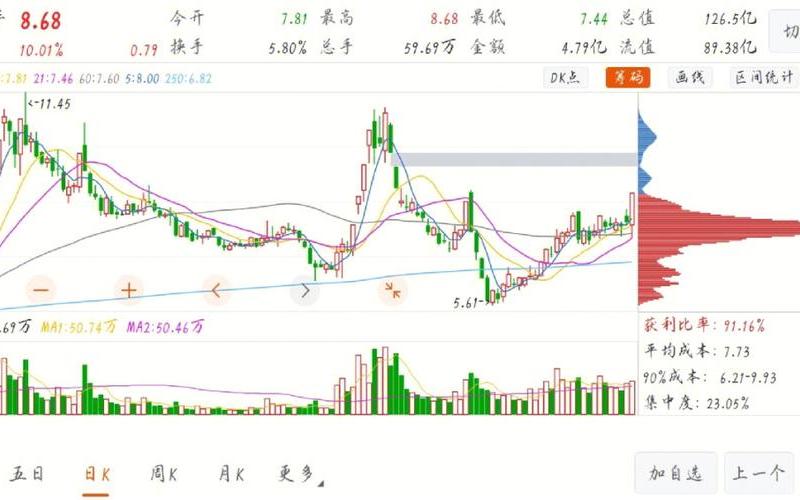This screenshot has width=800, height=500.
Task: Zoom in chart with plus icon
Action: (129, 290)
